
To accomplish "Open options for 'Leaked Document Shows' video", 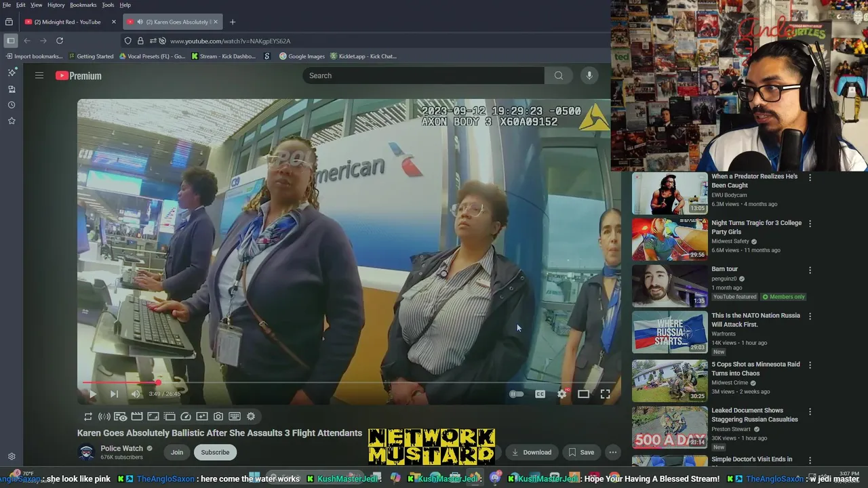I will (810, 411).
